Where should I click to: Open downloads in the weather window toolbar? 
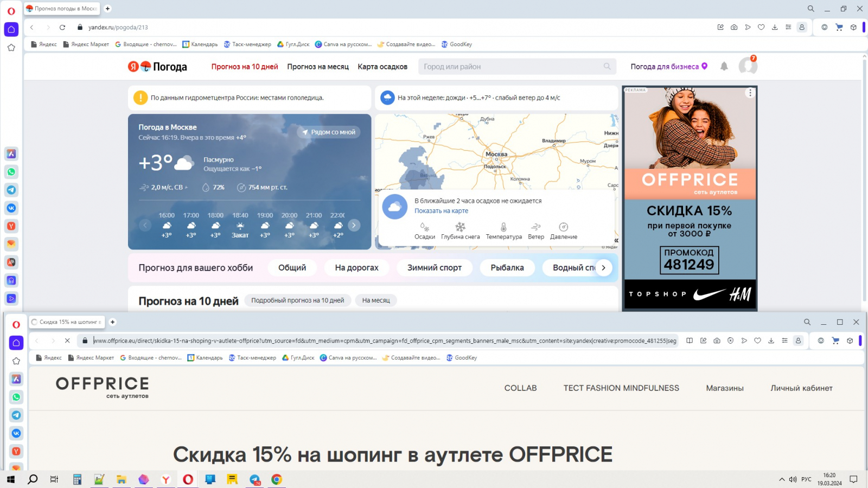(x=775, y=27)
